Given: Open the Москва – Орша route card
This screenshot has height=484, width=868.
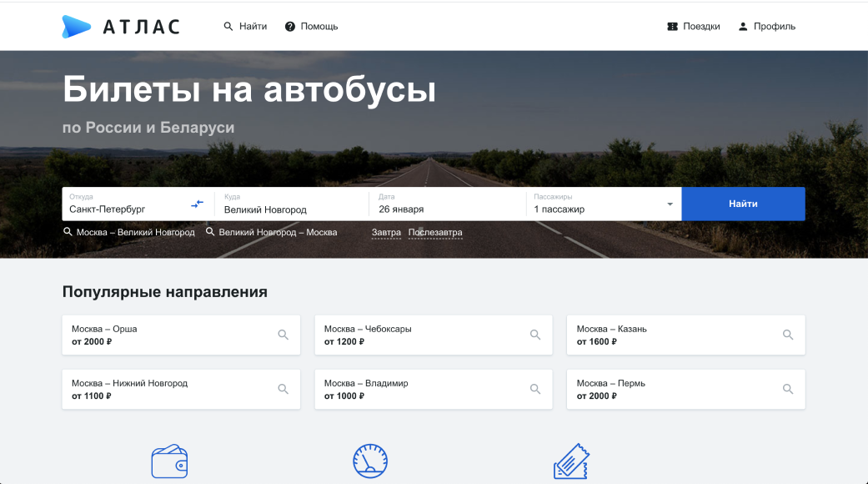Looking at the screenshot, I should pyautogui.click(x=181, y=335).
